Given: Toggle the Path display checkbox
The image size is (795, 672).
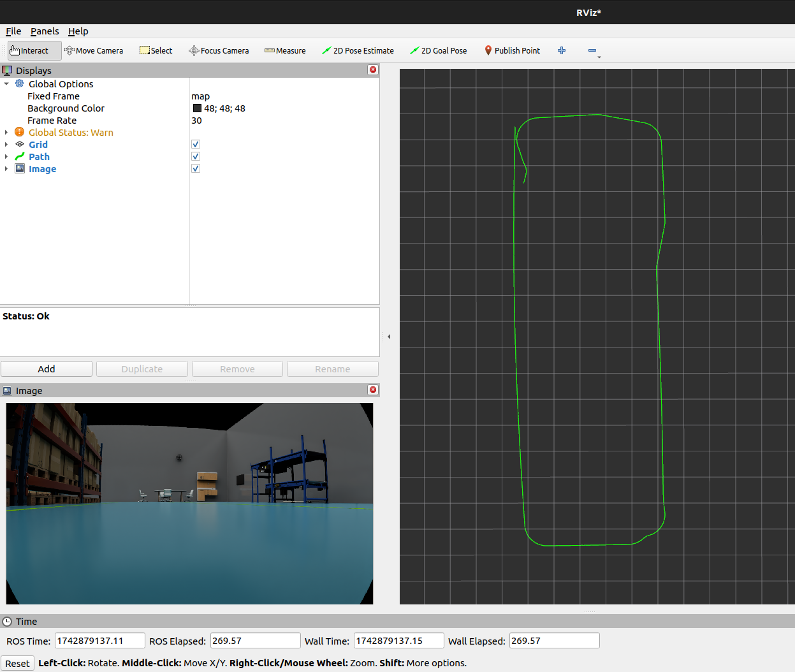Looking at the screenshot, I should 196,157.
